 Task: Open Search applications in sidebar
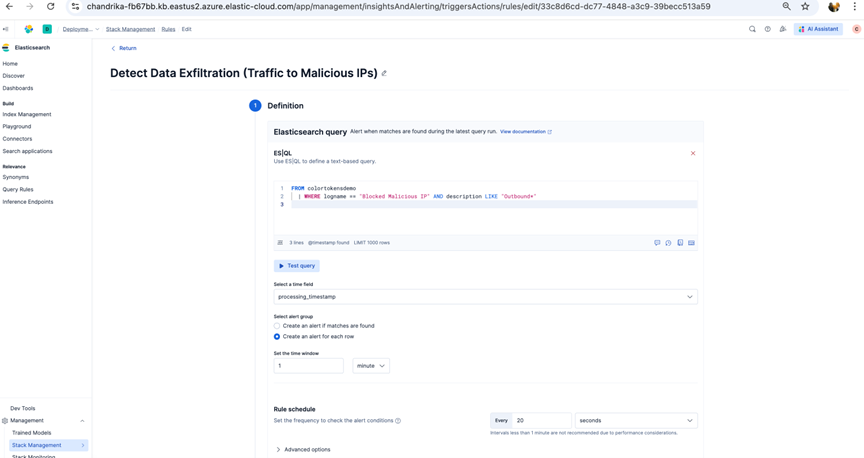pyautogui.click(x=27, y=151)
